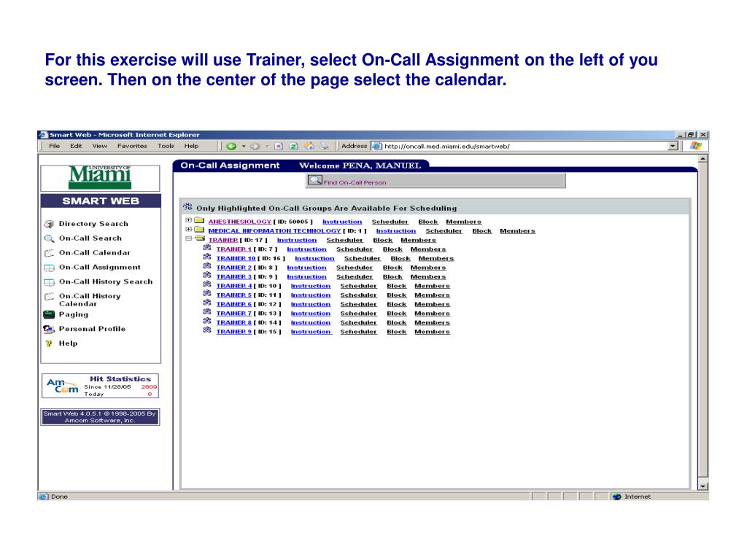Open Scheduler for ANESTHESIOLOGY
The width and height of the screenshot is (747, 560).
coord(390,222)
